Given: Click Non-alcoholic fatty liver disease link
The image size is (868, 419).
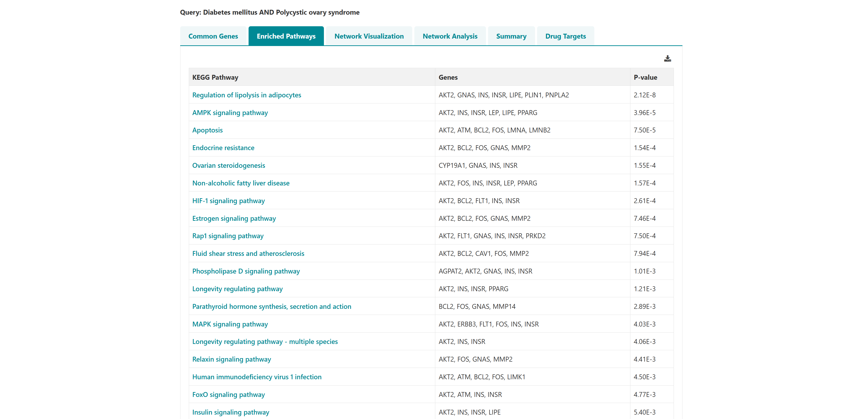Looking at the screenshot, I should pyautogui.click(x=241, y=183).
